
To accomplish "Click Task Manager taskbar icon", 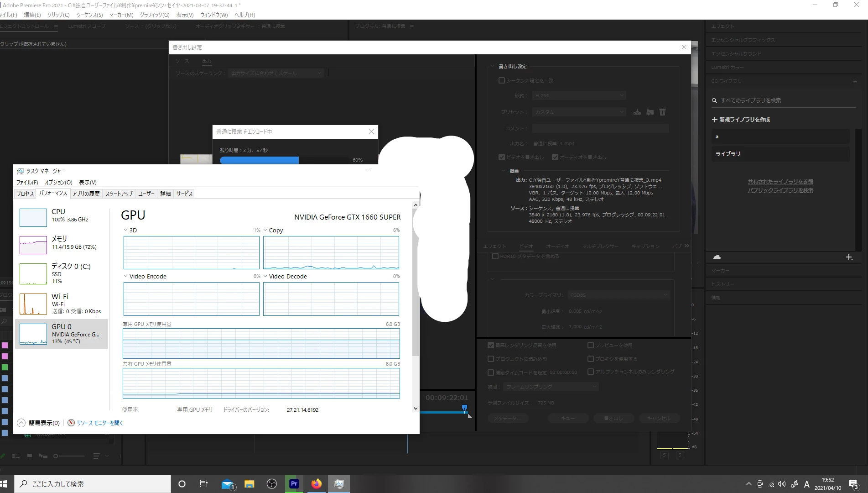I will [x=339, y=484].
